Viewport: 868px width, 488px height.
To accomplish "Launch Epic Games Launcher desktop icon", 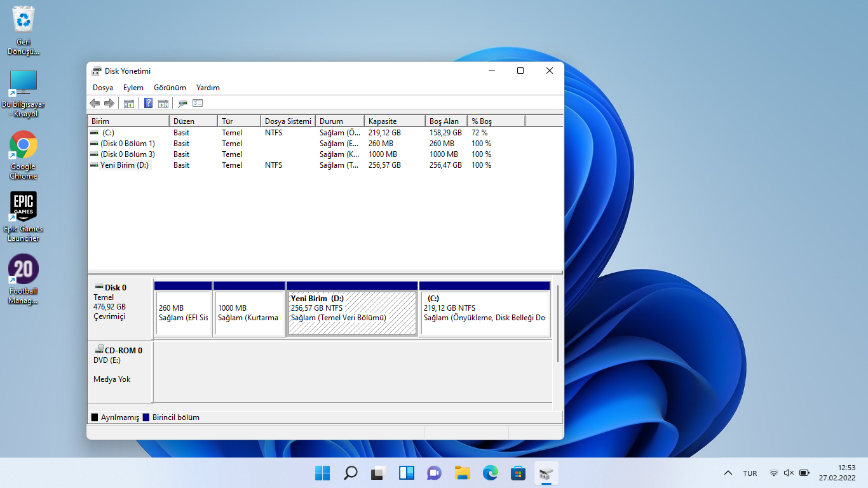I will pos(24,217).
